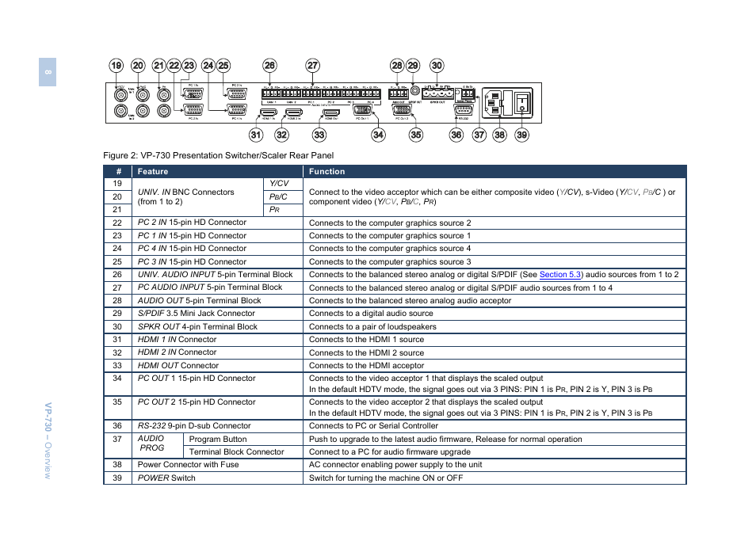
Task: Select 'PC 2 IN 15-pin HD Connector' cell
Action: (x=217, y=223)
